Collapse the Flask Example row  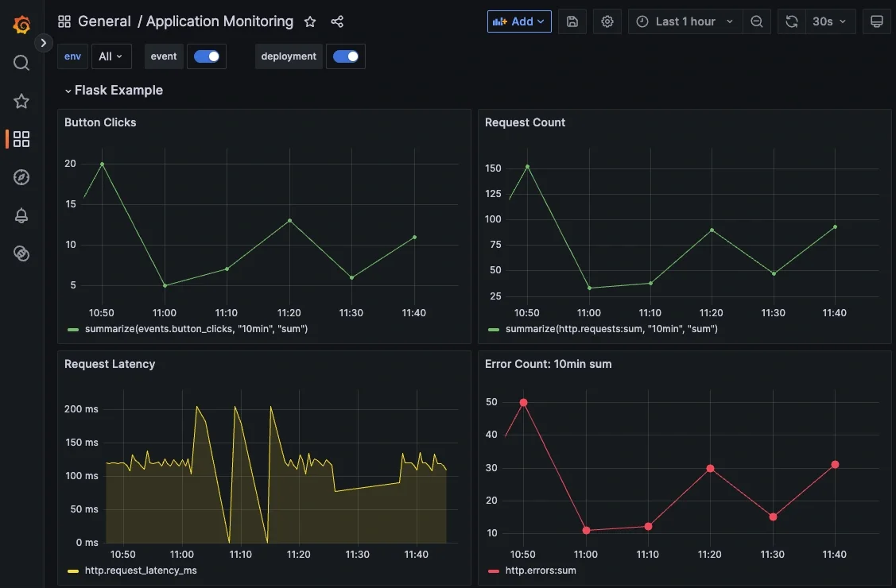(x=114, y=91)
